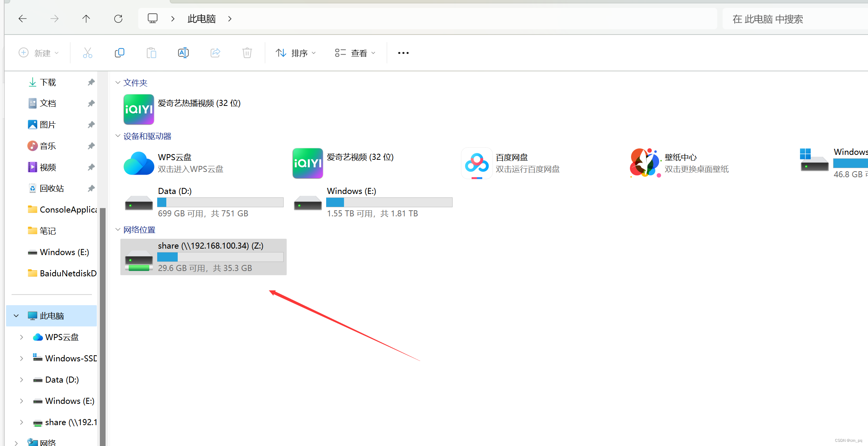
Task: Open the 新建 new item dropdown
Action: coord(39,53)
